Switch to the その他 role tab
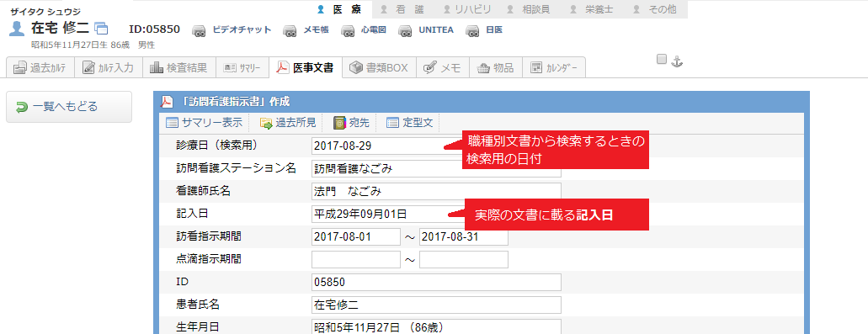868x334 pixels. 656,9
